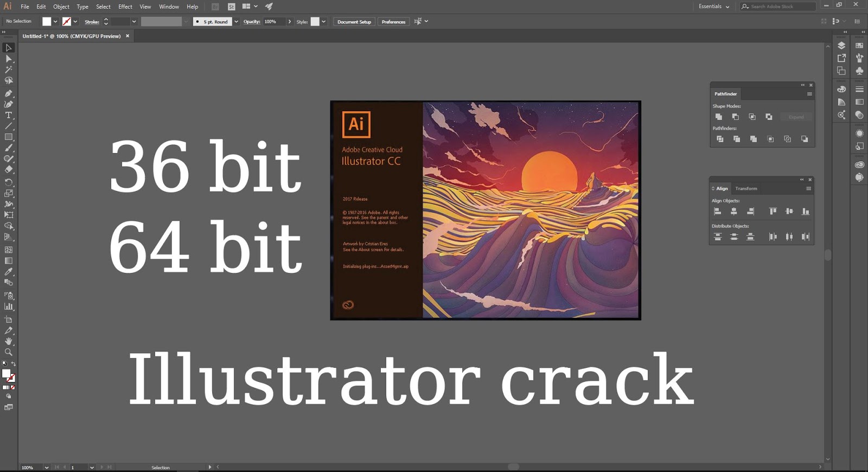Select the Column Graph tool
The image size is (868, 472).
pyautogui.click(x=9, y=307)
